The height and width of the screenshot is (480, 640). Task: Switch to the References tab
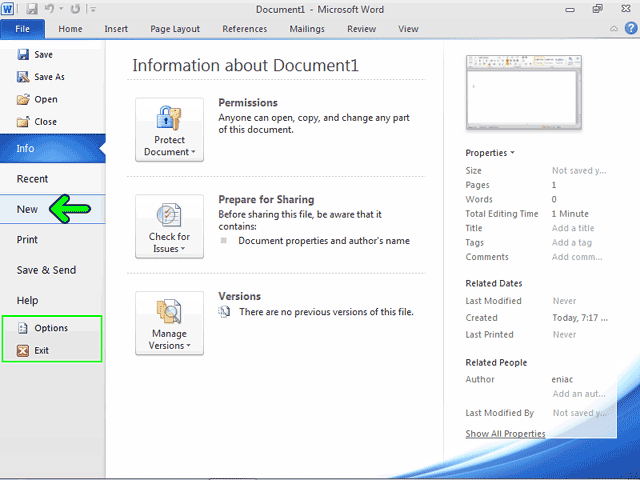pos(244,29)
